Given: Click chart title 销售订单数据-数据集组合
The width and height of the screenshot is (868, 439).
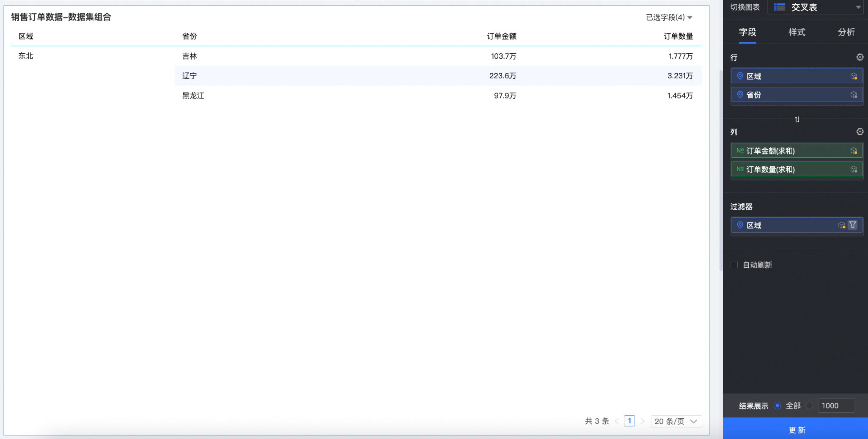Looking at the screenshot, I should [x=61, y=17].
